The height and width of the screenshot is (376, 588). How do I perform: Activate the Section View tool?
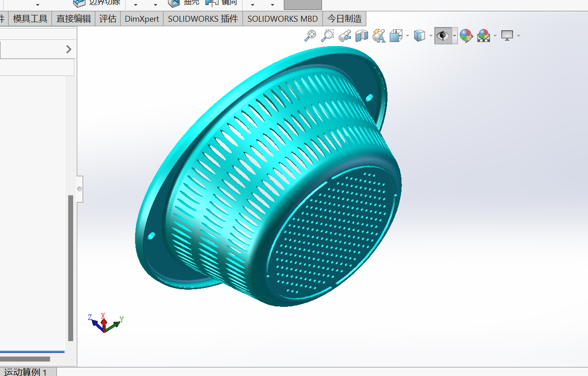[361, 36]
